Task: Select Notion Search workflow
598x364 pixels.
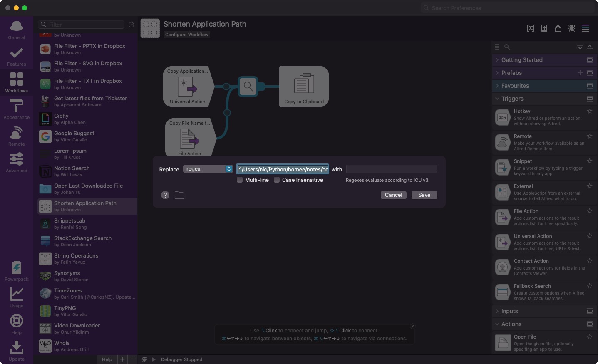Action: click(x=87, y=171)
